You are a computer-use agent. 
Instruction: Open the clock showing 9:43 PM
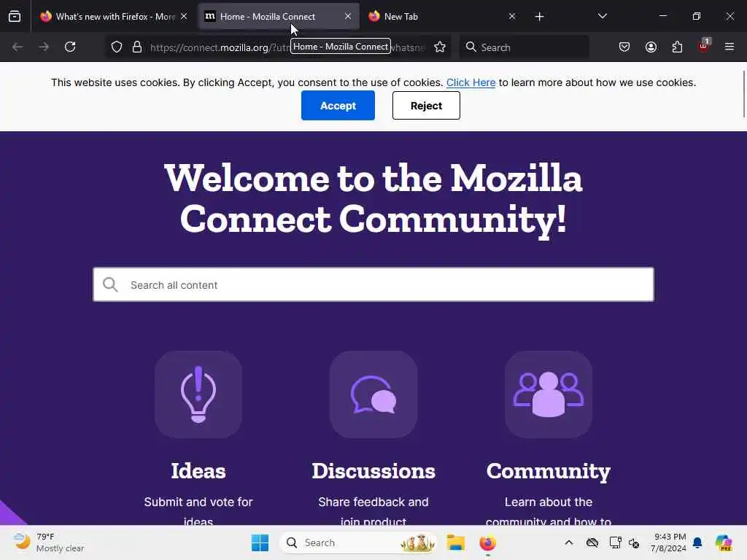coord(668,542)
